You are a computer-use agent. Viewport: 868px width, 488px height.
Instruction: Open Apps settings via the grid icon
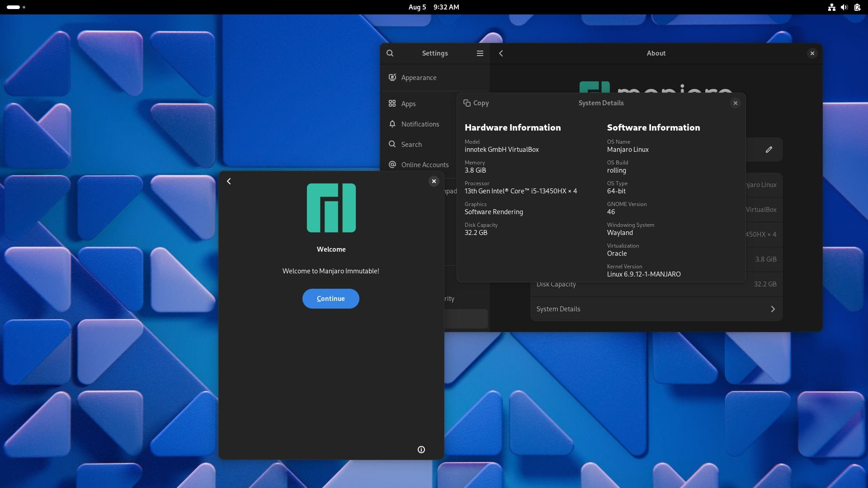click(x=392, y=103)
